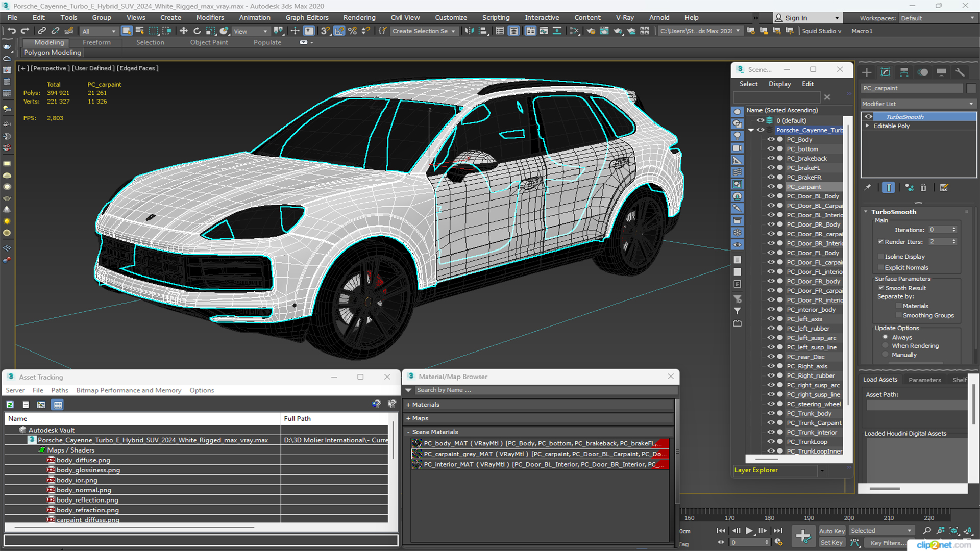Activate the Select and Link tool

point(42,31)
